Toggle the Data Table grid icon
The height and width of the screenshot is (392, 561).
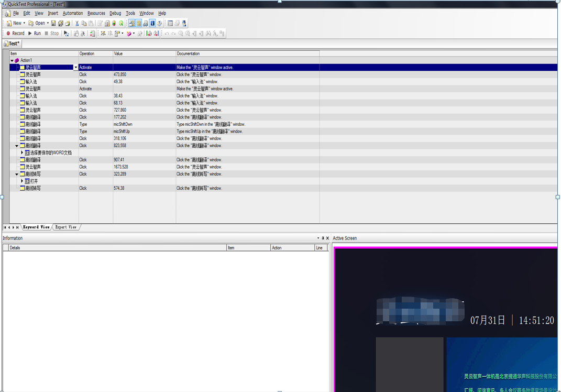(x=139, y=23)
